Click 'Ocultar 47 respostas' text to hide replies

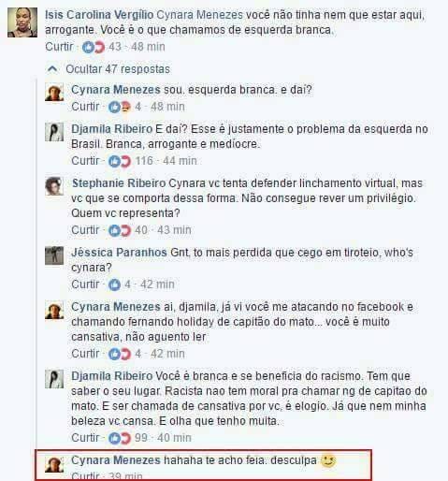point(118,69)
